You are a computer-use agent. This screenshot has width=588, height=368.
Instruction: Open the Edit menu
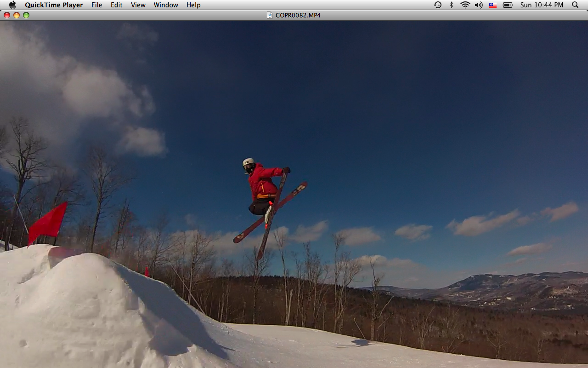click(116, 5)
